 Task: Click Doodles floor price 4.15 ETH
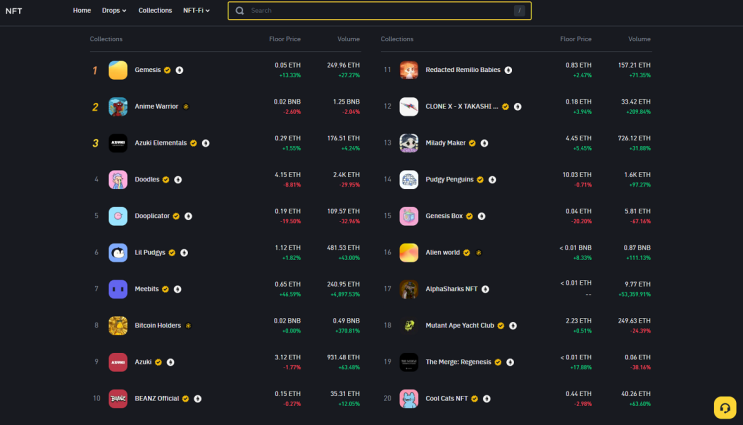tap(288, 175)
